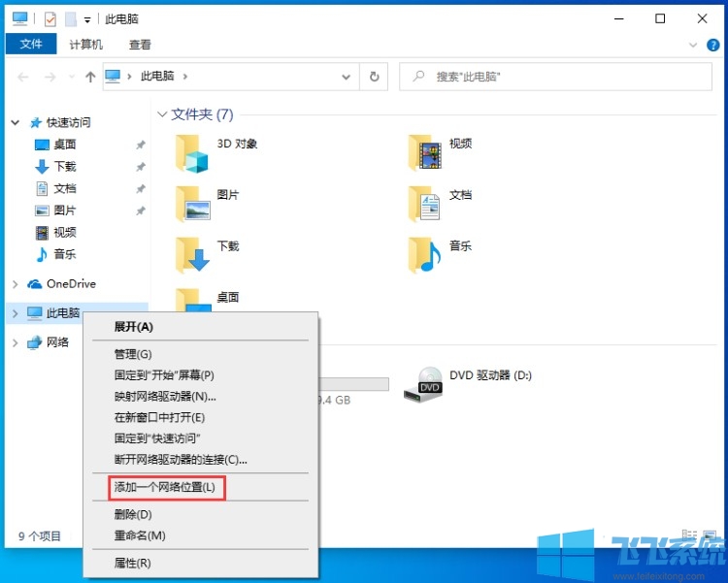Open the 3D 对象 folder icon

click(192, 152)
